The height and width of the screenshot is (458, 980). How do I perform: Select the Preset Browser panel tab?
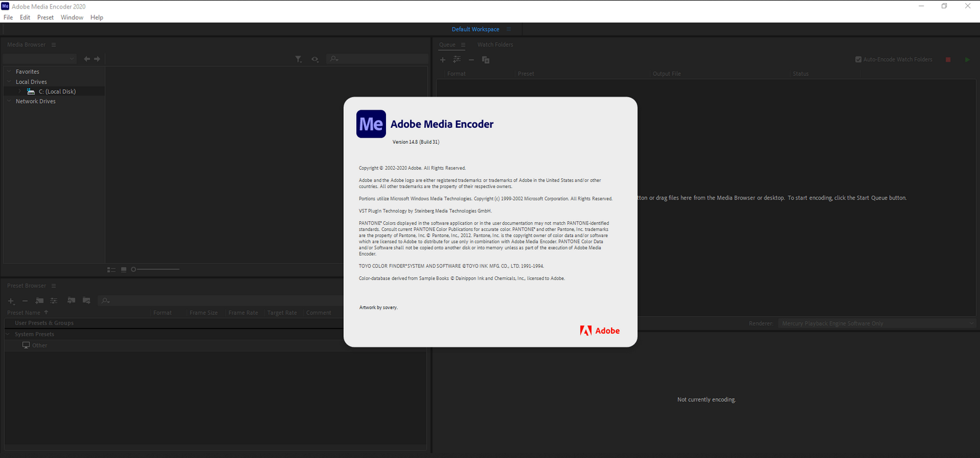coord(26,286)
